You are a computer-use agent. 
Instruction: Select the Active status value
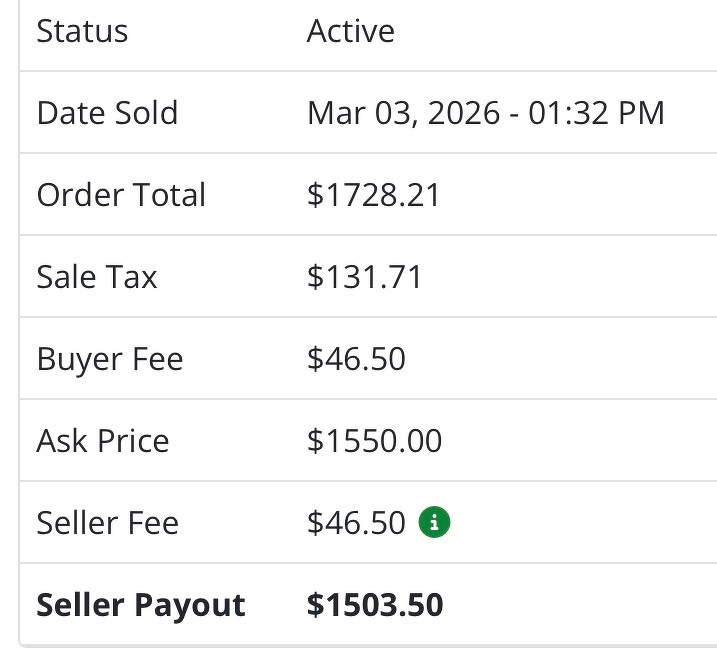point(350,31)
